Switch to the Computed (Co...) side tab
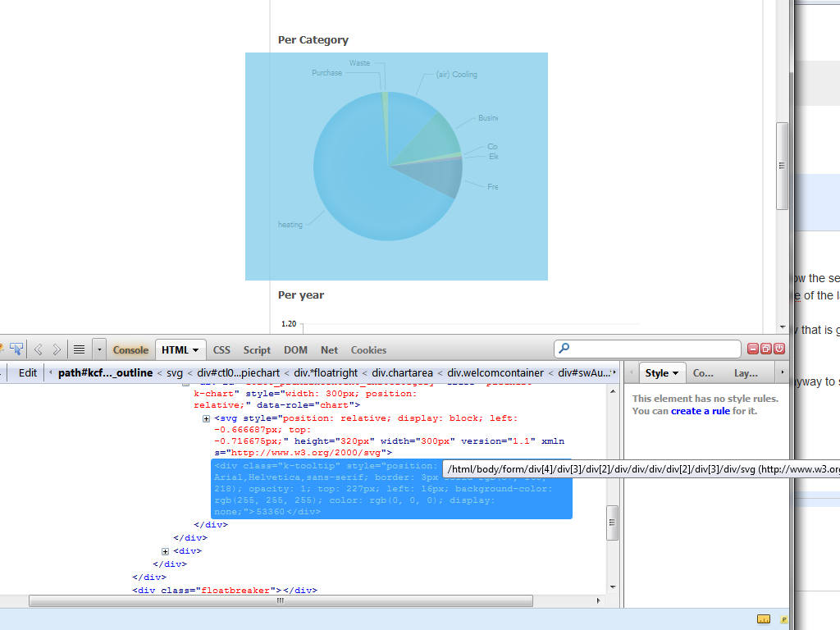This screenshot has height=630, width=840. [703, 373]
